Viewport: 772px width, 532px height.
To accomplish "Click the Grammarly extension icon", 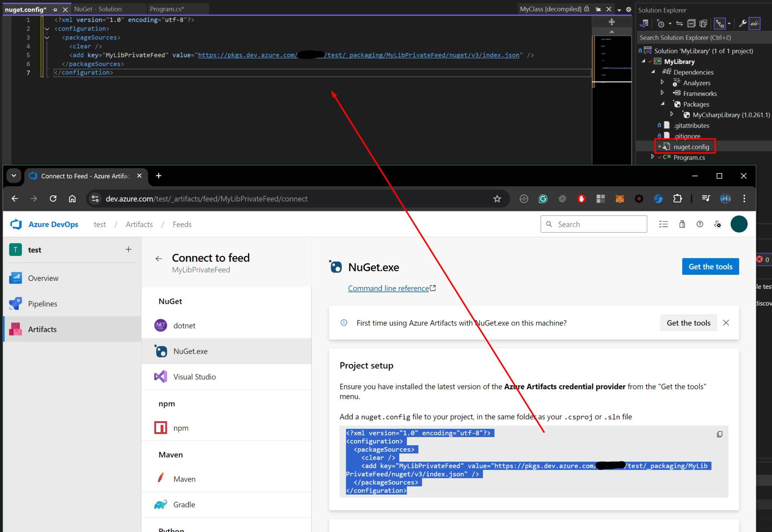I will [543, 199].
